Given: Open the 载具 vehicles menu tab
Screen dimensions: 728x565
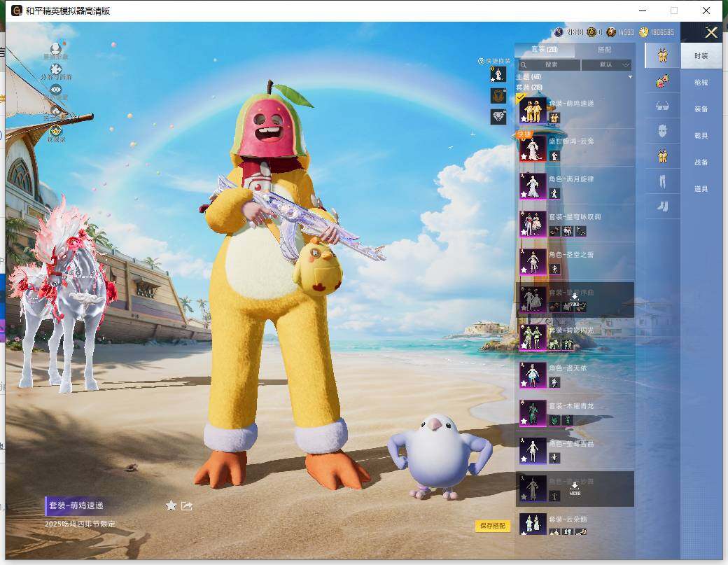Looking at the screenshot, I should pos(701,136).
